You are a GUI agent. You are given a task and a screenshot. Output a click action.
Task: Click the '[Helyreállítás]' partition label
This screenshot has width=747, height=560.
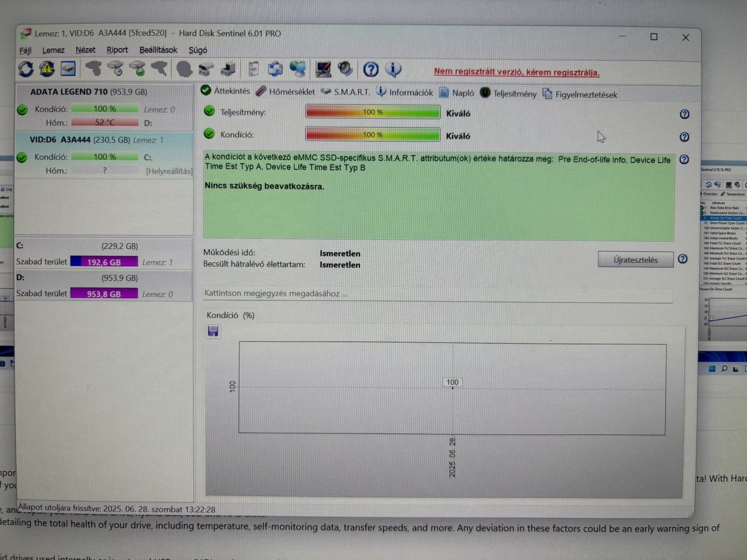tap(169, 171)
